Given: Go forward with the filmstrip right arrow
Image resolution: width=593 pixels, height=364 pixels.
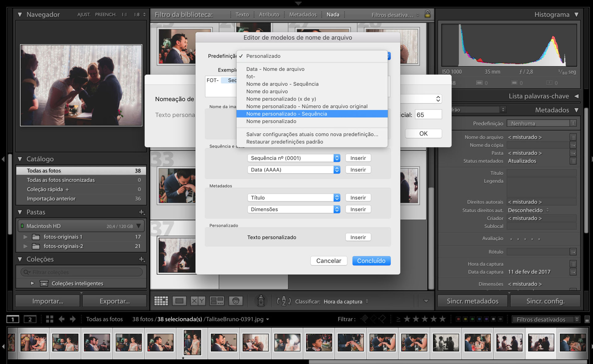Looking at the screenshot, I should (x=73, y=319).
